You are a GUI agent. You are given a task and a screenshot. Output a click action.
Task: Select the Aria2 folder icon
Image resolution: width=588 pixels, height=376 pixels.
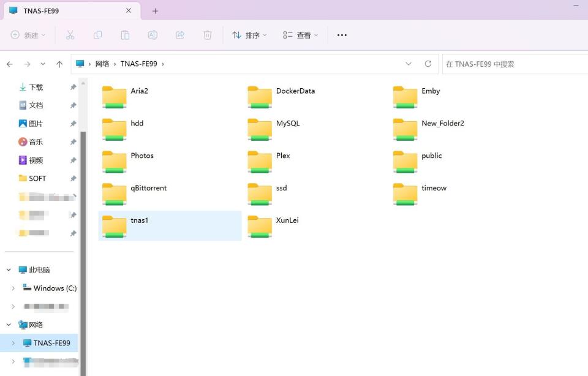(x=115, y=97)
